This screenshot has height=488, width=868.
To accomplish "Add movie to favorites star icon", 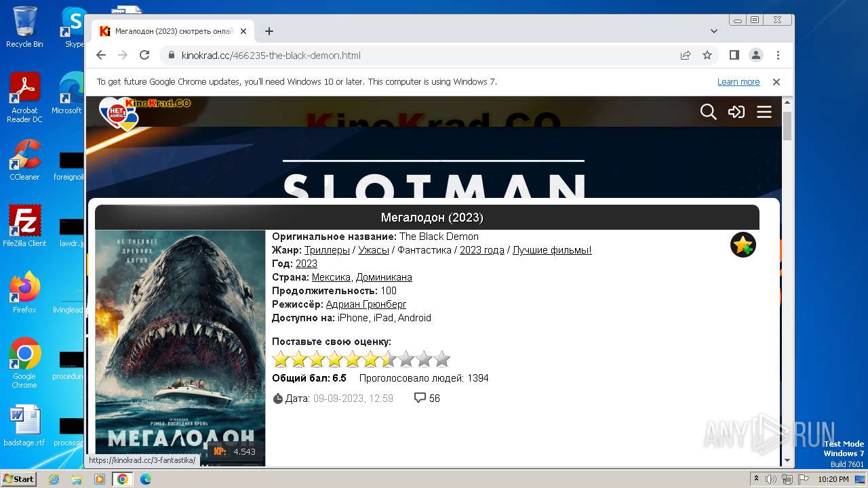I will [743, 245].
